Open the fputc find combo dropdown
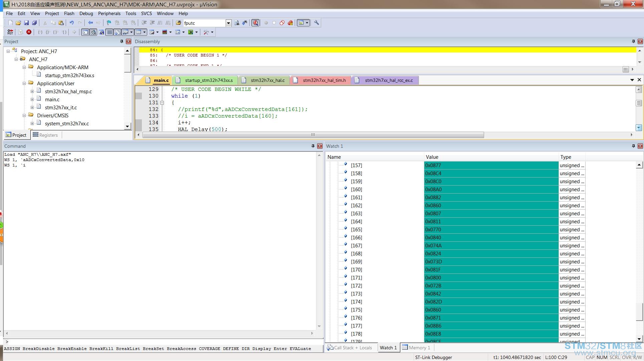 pyautogui.click(x=229, y=23)
